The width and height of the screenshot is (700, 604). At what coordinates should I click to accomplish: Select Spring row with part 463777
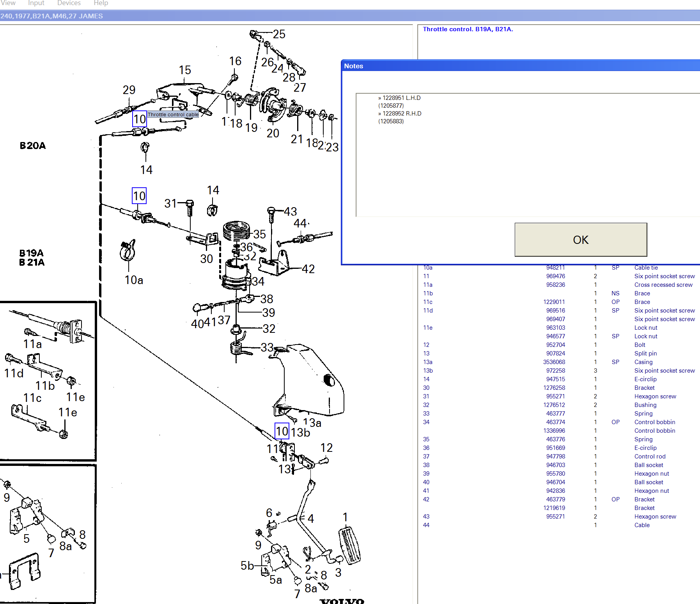(559, 414)
